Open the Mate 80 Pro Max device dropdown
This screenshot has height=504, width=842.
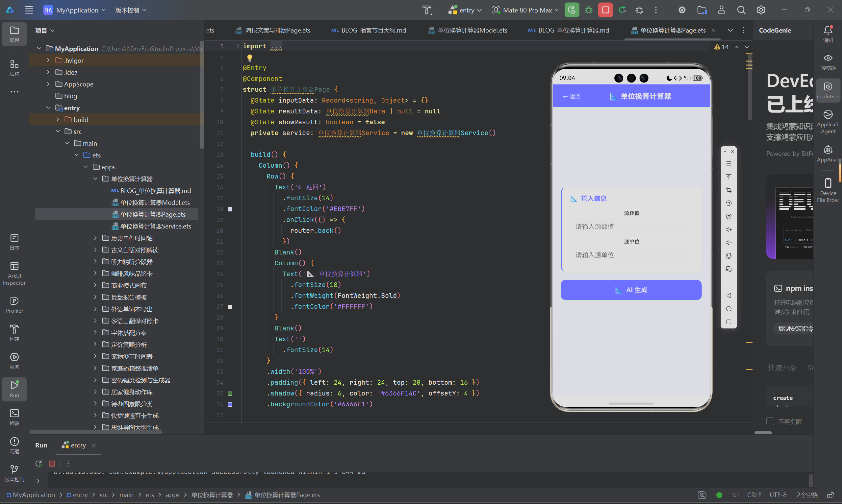(x=525, y=10)
